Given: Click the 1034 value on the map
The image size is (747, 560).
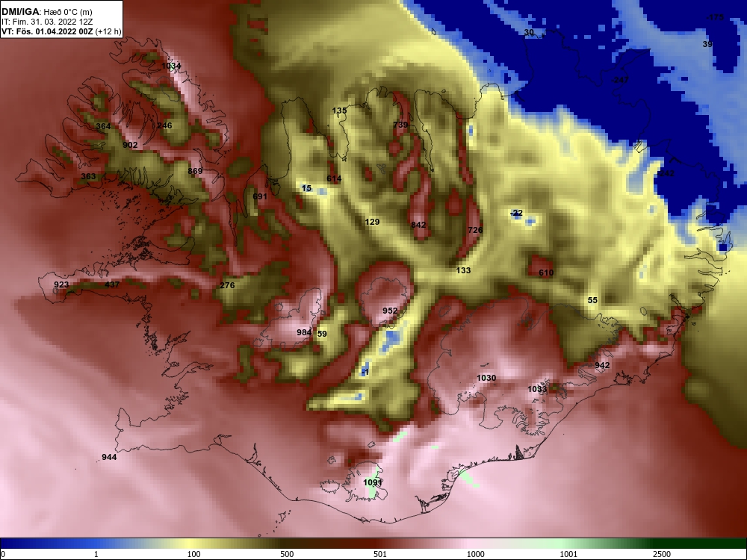Looking at the screenshot, I should 172,66.
